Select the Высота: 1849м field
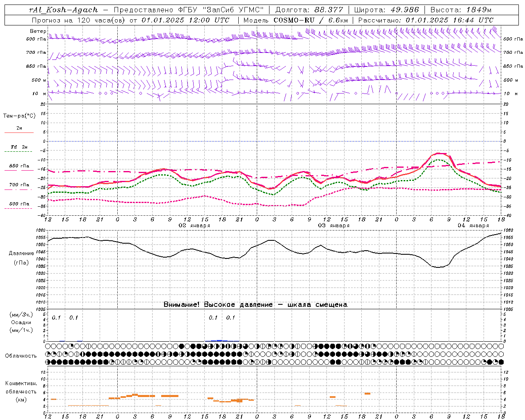The width and height of the screenshot is (525, 420). (461, 10)
